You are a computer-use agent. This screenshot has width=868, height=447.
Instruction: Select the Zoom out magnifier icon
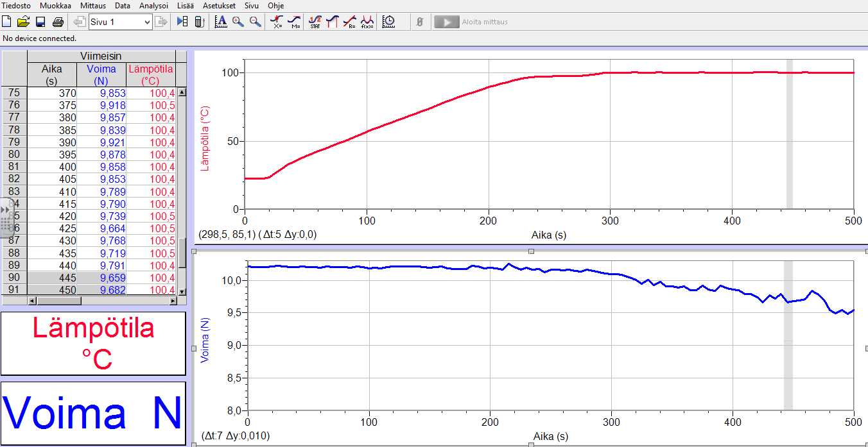(x=256, y=22)
